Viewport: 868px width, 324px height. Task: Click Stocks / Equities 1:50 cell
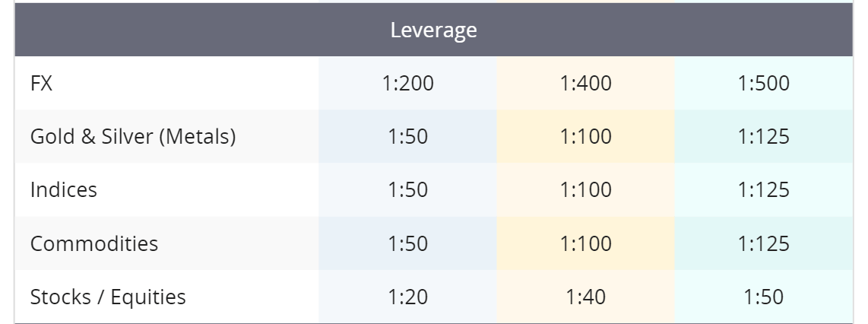click(763, 297)
